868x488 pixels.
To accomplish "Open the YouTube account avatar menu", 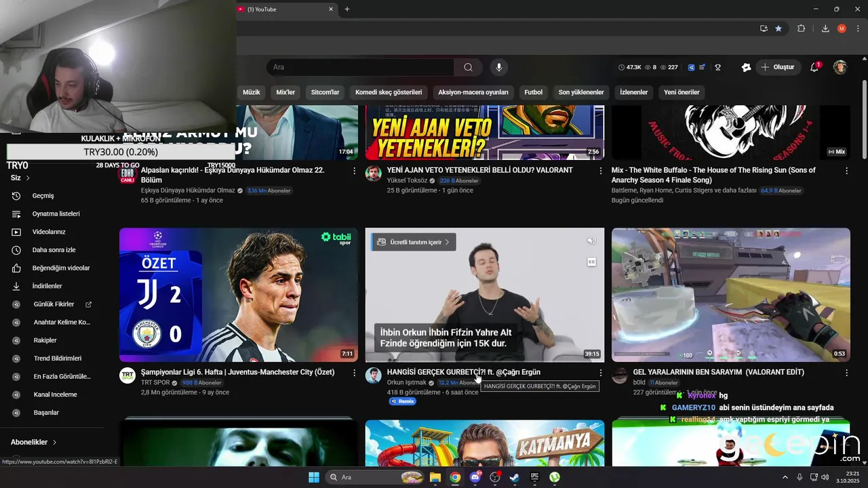I will [840, 67].
